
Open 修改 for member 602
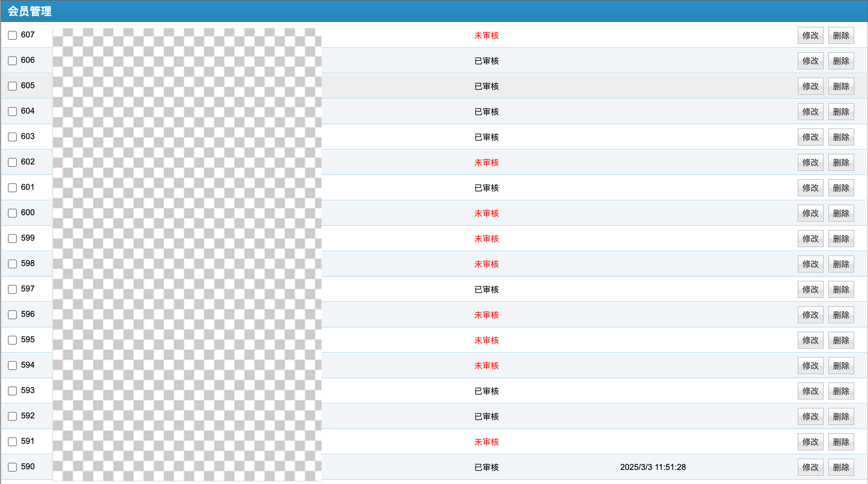[x=810, y=162]
